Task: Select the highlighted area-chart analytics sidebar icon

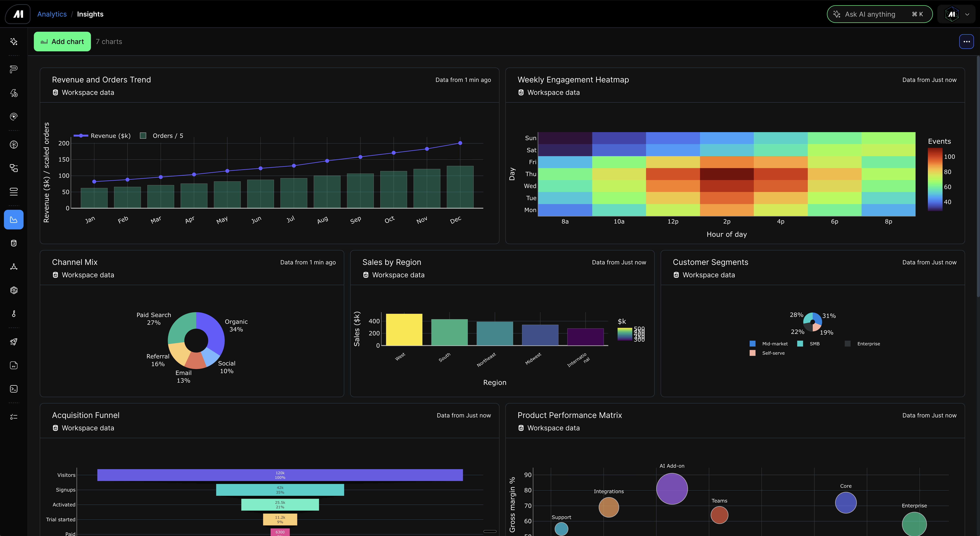Action: click(14, 219)
